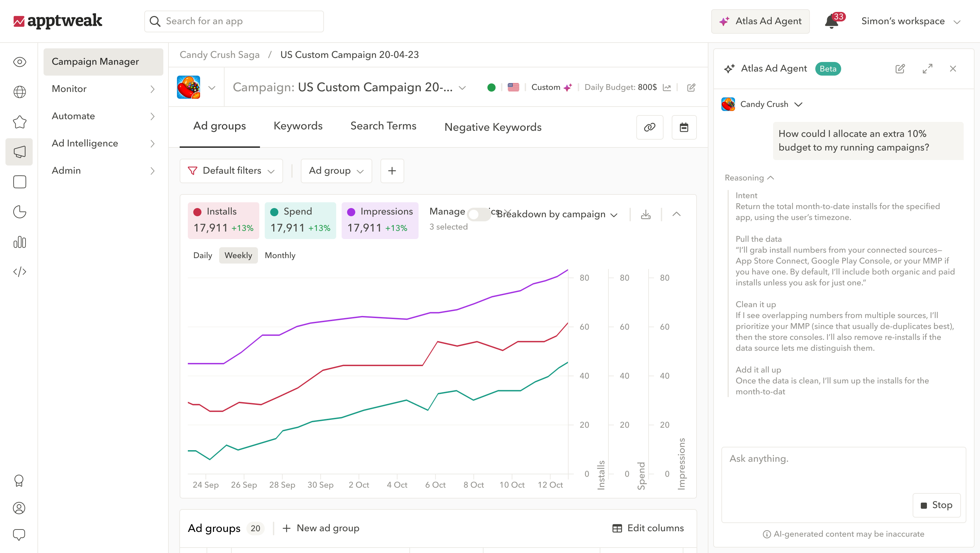Screen dimensions: 980x553
Task: Click the Stop button
Action: [x=936, y=505]
